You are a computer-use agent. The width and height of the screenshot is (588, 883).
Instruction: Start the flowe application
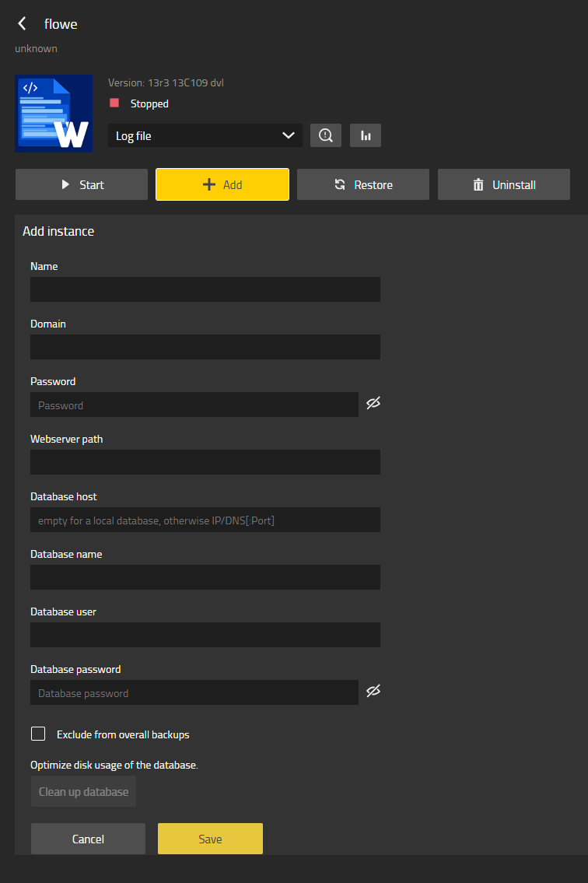(82, 184)
